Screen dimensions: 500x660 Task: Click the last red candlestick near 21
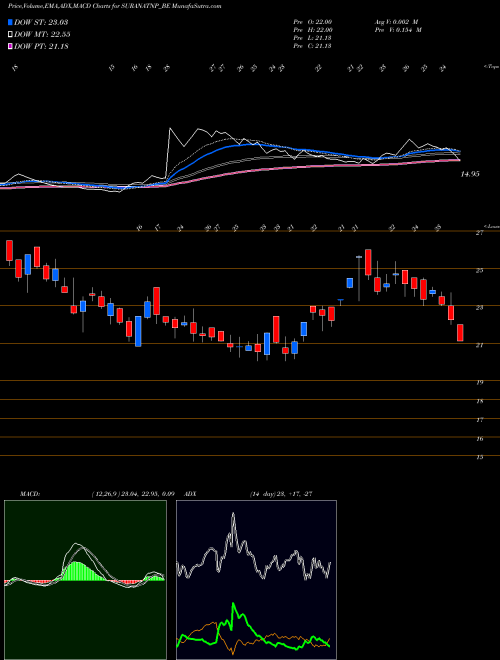[x=460, y=333]
